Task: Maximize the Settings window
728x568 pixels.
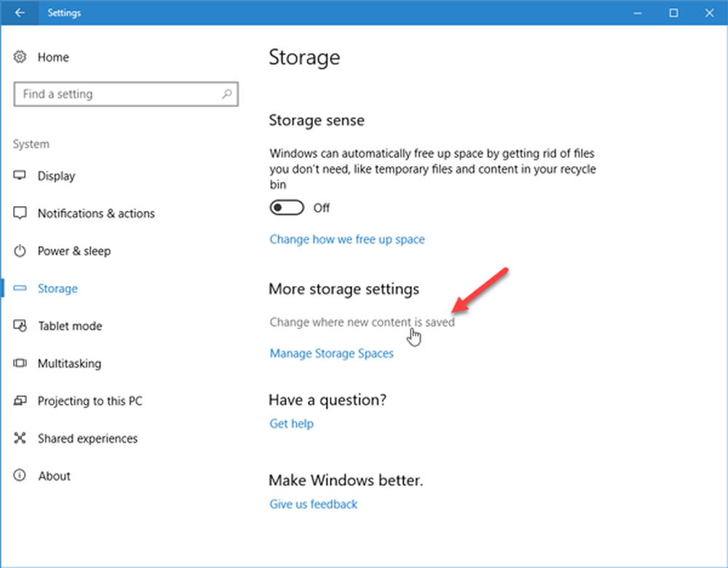Action: point(673,13)
